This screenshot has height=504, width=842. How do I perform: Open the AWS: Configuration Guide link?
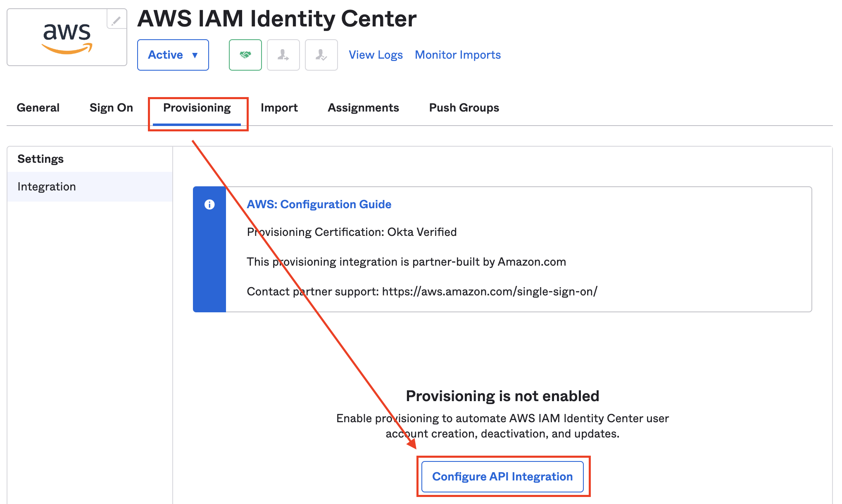click(319, 204)
